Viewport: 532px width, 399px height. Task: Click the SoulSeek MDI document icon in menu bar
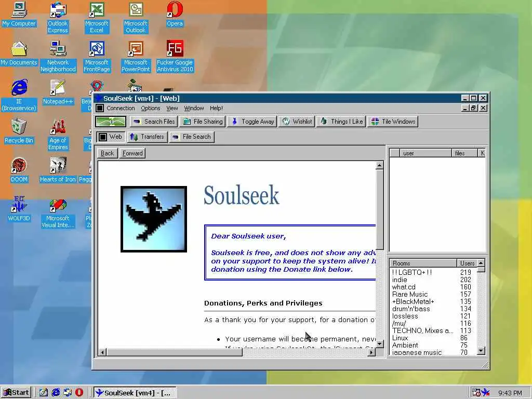pos(100,108)
